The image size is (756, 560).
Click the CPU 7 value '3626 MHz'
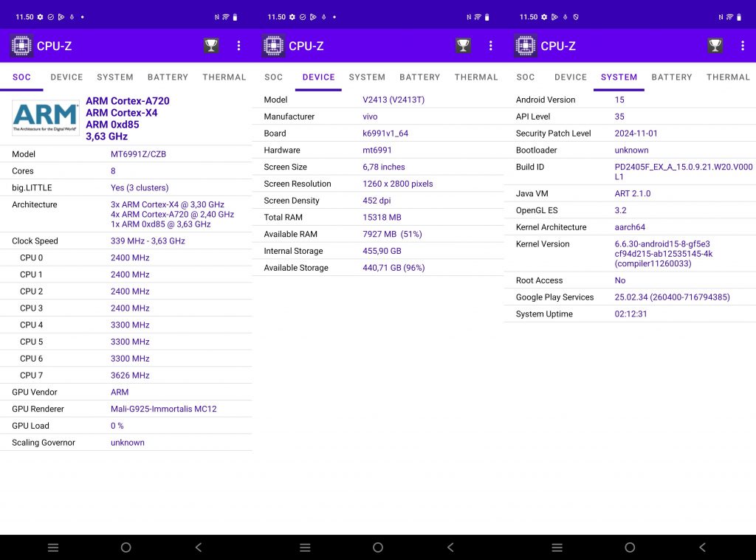(130, 376)
